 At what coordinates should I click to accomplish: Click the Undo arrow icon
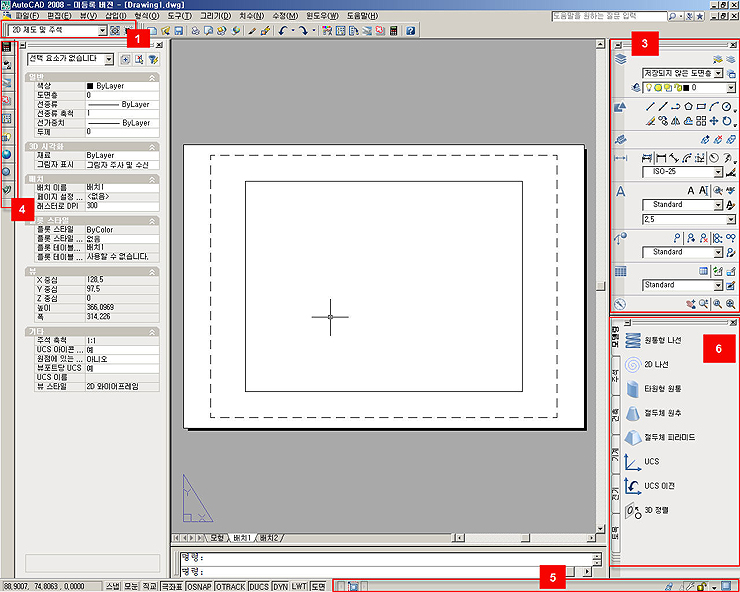tap(283, 31)
